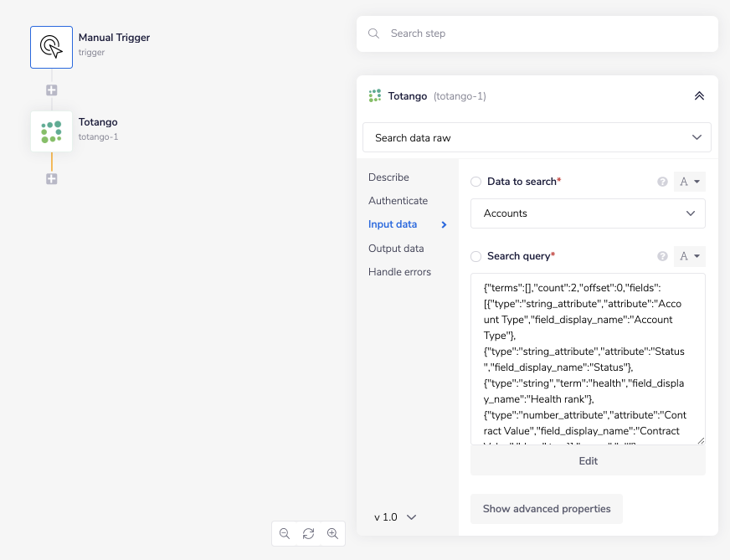730x560 pixels.
Task: Collapse the Totango properties panel
Action: 699,96
